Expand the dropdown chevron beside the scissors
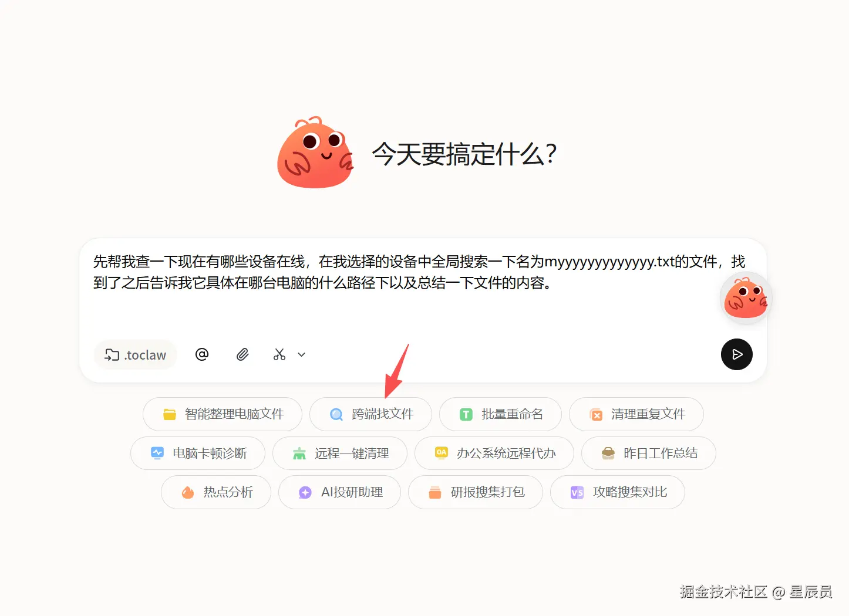Image resolution: width=849 pixels, height=616 pixels. 302,354
